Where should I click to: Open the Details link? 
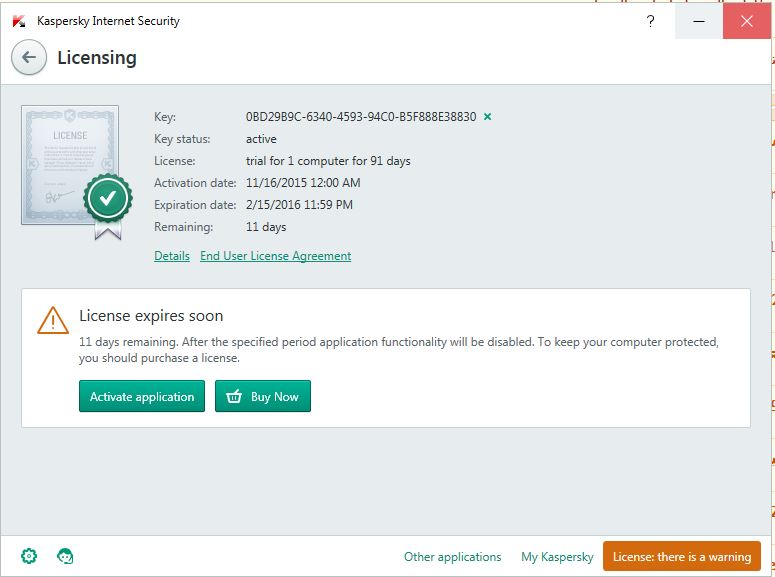click(x=172, y=256)
